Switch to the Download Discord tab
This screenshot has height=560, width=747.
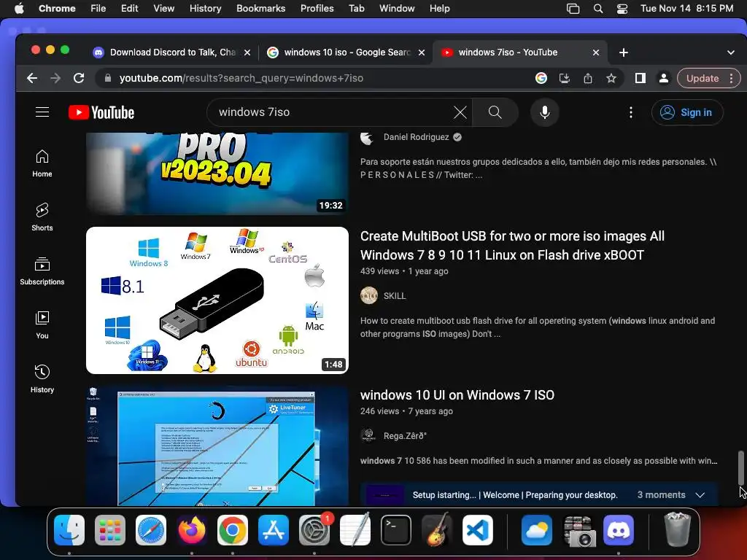(x=171, y=52)
